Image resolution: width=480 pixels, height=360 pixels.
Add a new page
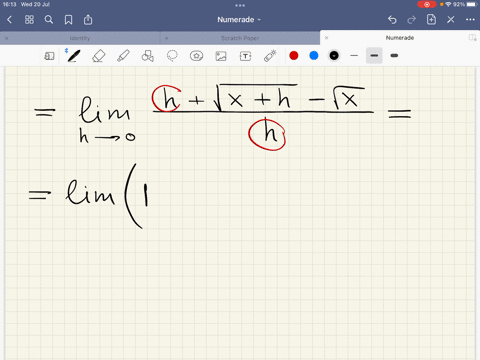[431, 20]
